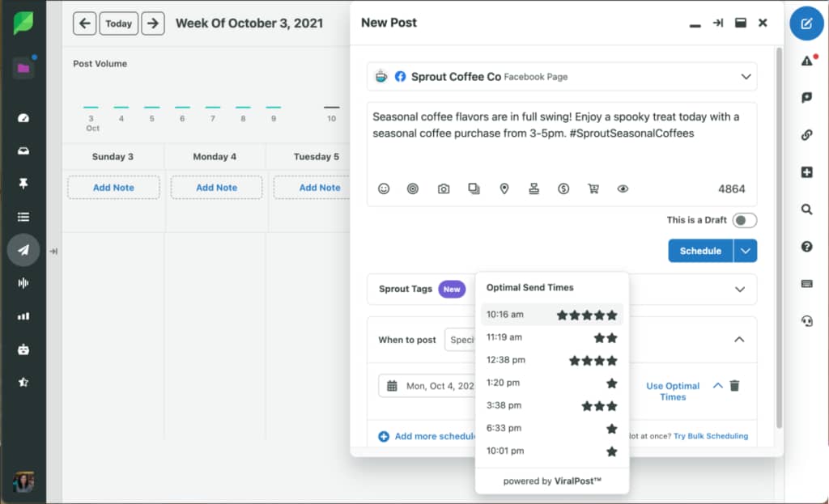Screen dimensions: 829x504
Task: Expand the Schedule button dropdown arrow
Action: click(x=745, y=251)
